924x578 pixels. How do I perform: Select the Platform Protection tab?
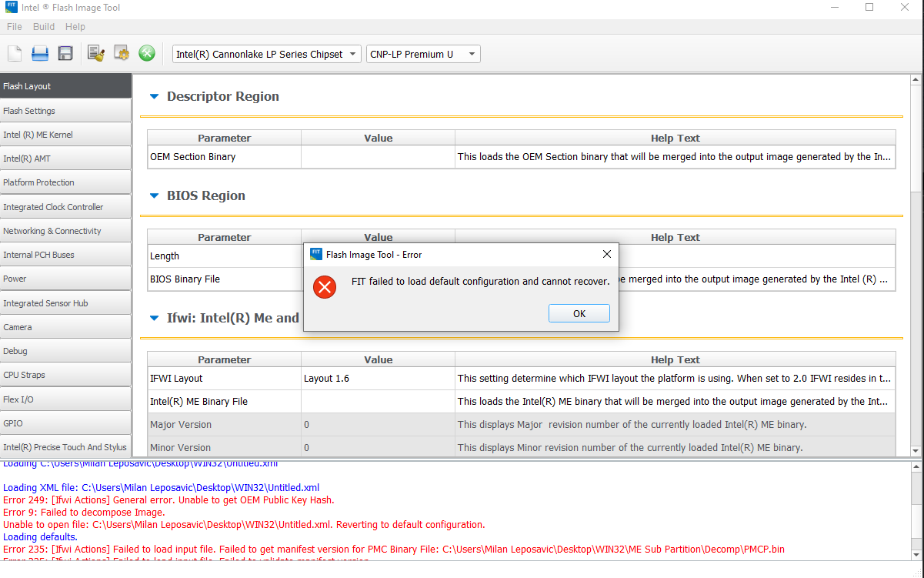point(66,182)
